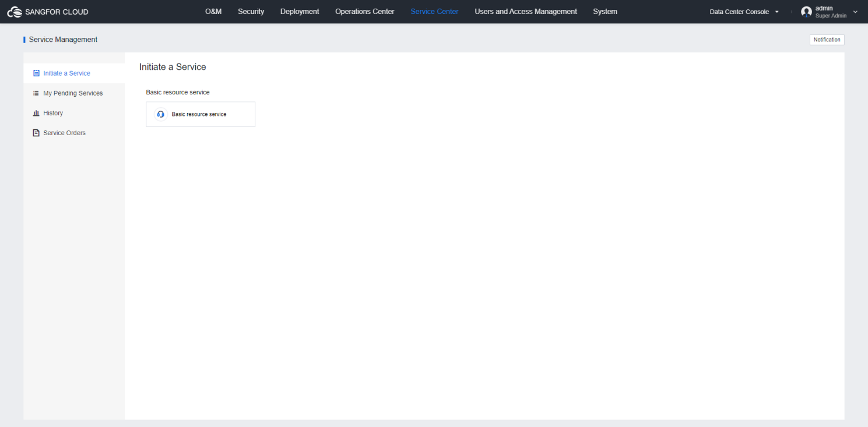Open Users and Access Management menu

pyautogui.click(x=526, y=12)
